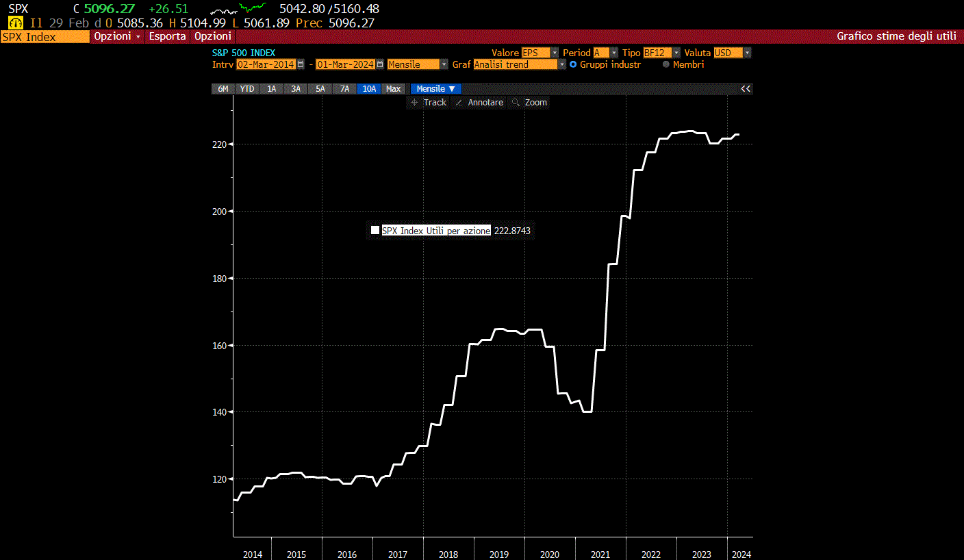Open the end date calendar picker icon
The image size is (964, 560).
point(380,64)
